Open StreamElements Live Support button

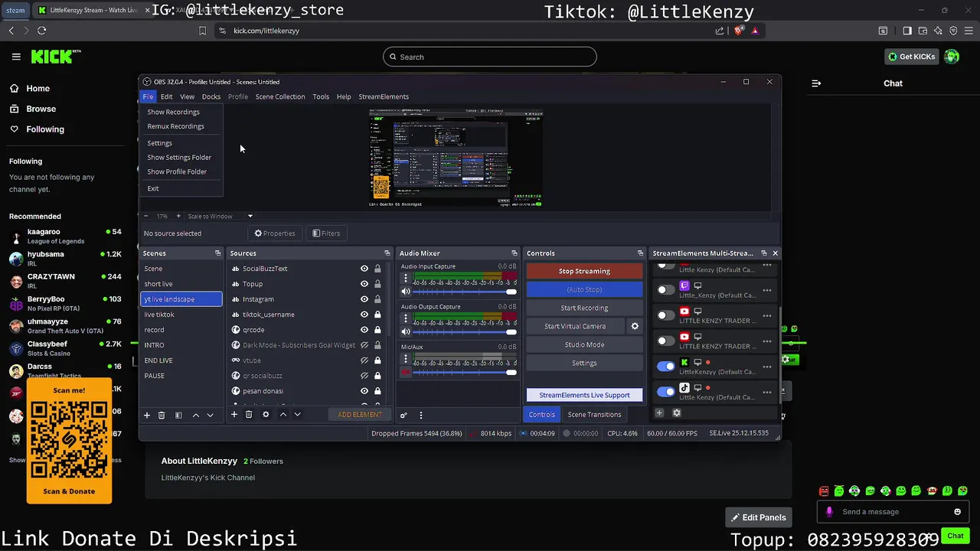coord(584,395)
